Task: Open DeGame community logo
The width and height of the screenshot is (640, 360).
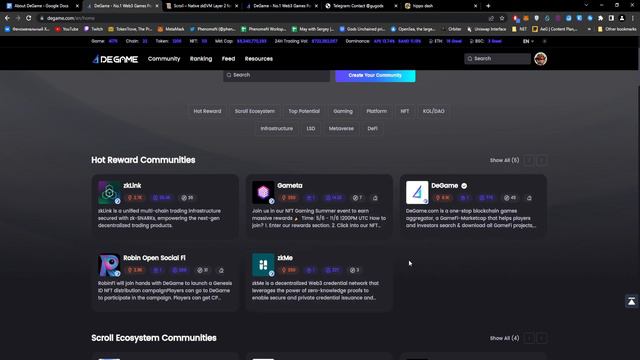Action: click(417, 192)
